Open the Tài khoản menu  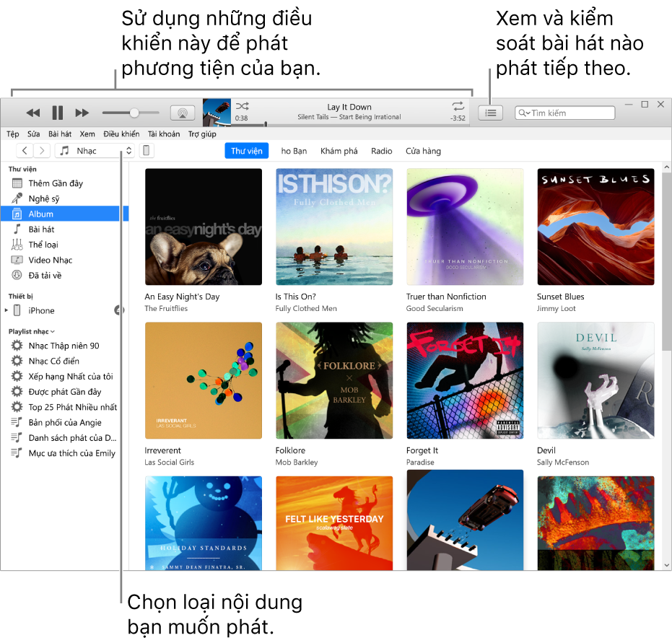pyautogui.click(x=164, y=134)
